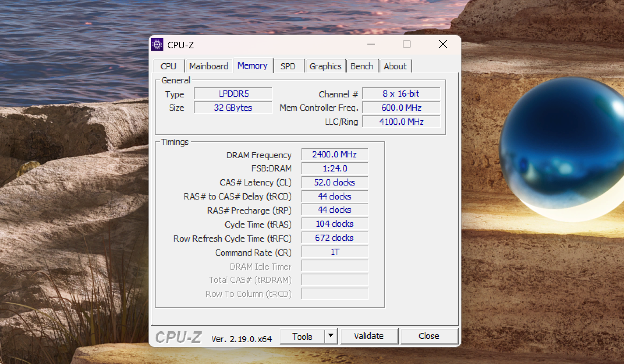This screenshot has width=624, height=364.
Task: Click the Command Rate value 1T
Action: [x=335, y=252]
